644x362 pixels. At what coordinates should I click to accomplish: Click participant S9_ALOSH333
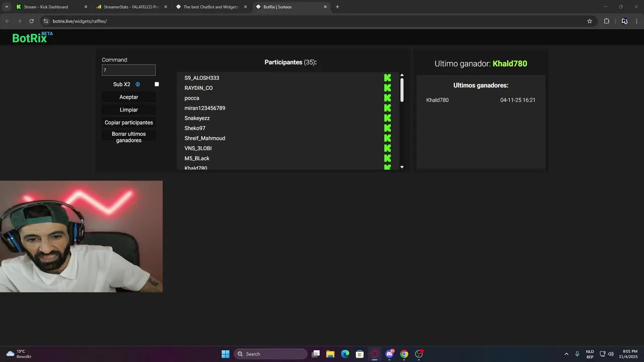202,78
